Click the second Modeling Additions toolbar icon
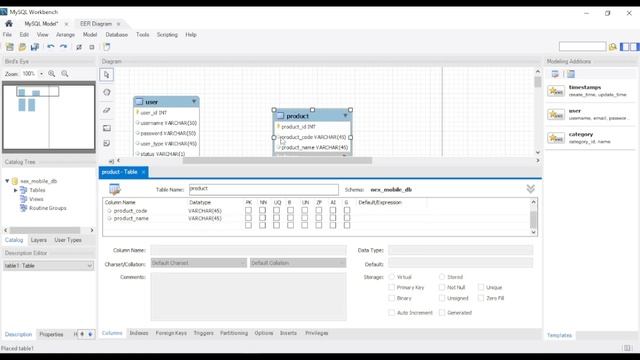This screenshot has height=360, width=640. (571, 74)
